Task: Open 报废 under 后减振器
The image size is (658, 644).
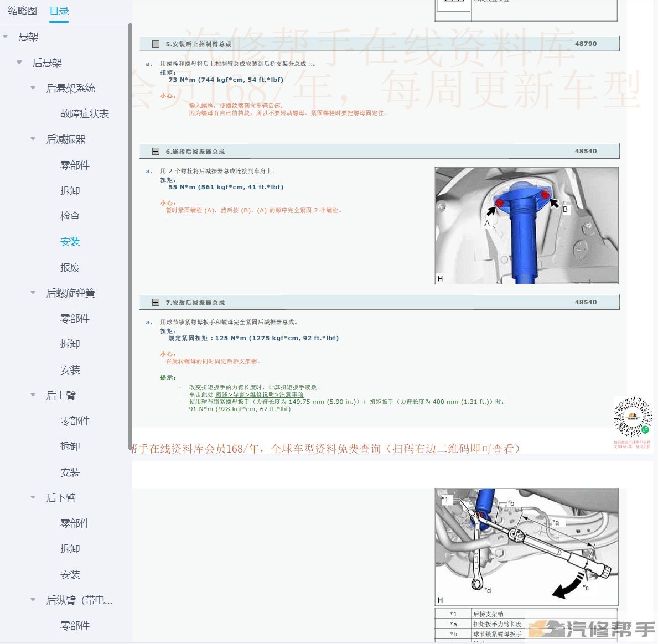Action: [x=70, y=267]
